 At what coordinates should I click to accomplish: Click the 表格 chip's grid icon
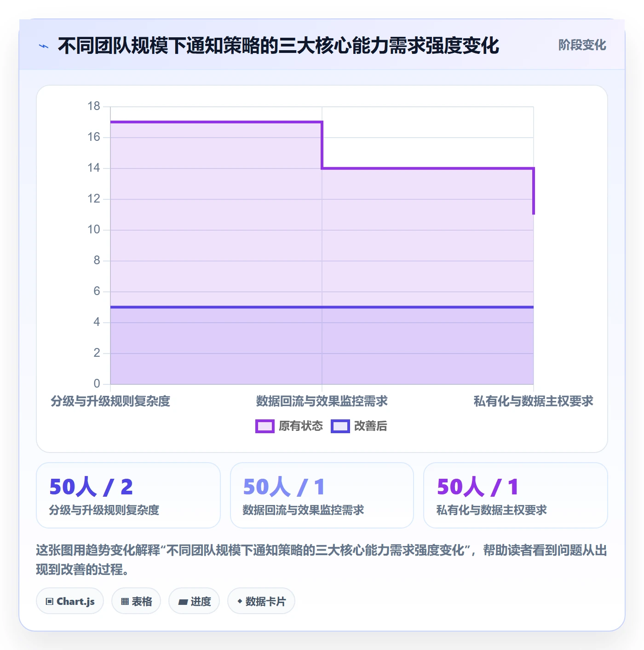125,602
